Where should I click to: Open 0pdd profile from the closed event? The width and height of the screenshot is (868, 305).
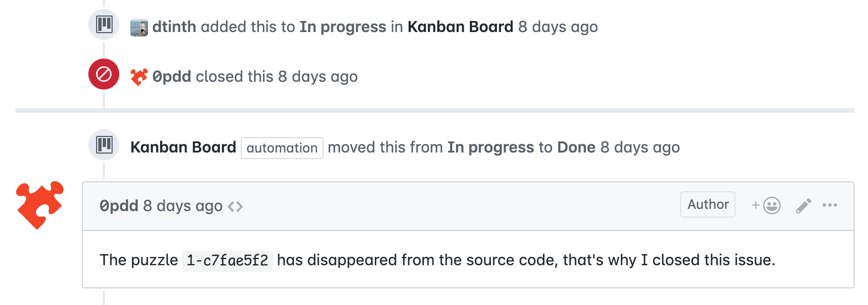click(x=172, y=77)
